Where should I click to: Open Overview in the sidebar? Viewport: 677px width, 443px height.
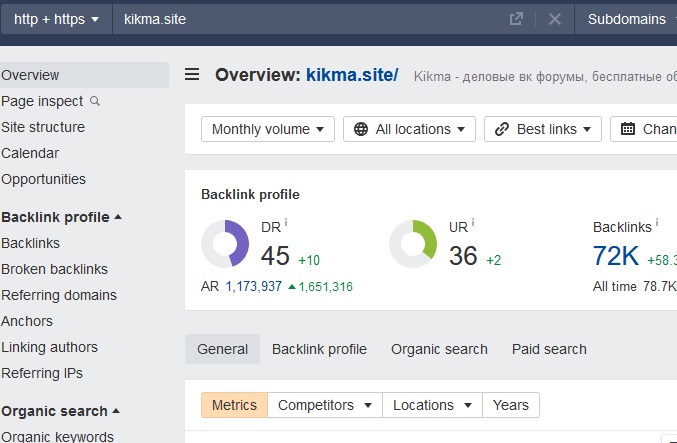84,75
